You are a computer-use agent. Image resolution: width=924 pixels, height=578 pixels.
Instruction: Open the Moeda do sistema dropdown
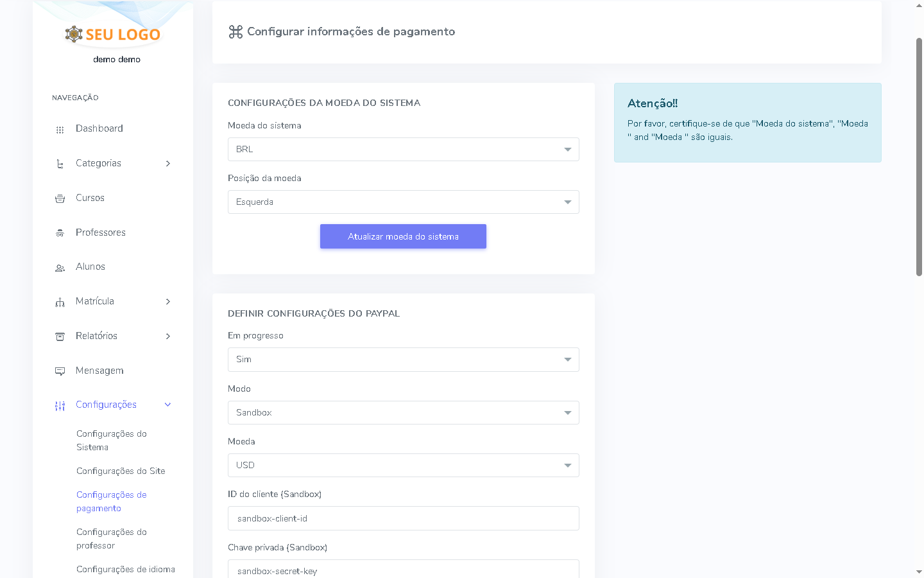pos(403,150)
